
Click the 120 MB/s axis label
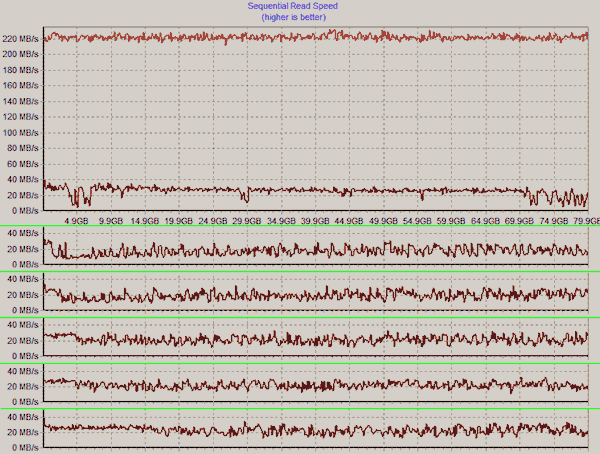click(21, 117)
